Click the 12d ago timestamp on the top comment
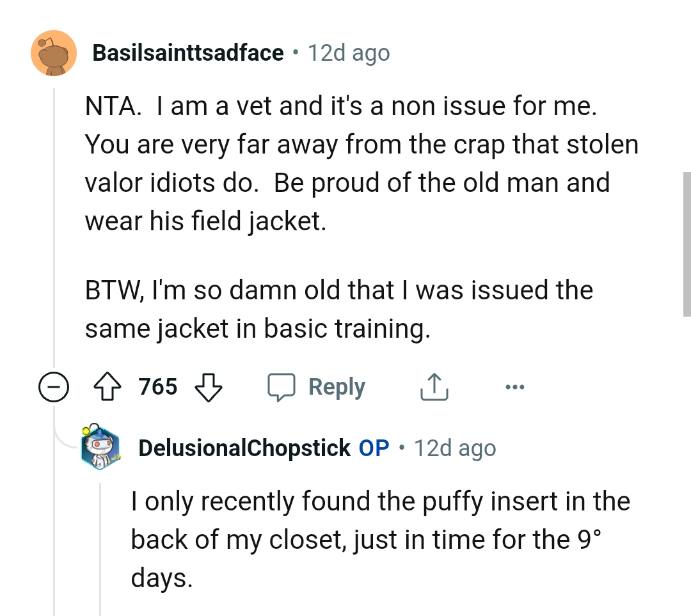 pyautogui.click(x=348, y=53)
